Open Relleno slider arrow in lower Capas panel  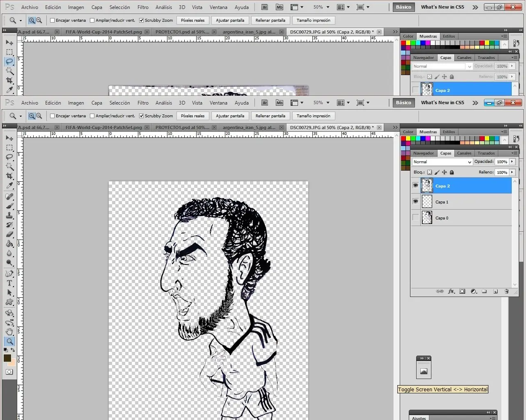pos(512,173)
